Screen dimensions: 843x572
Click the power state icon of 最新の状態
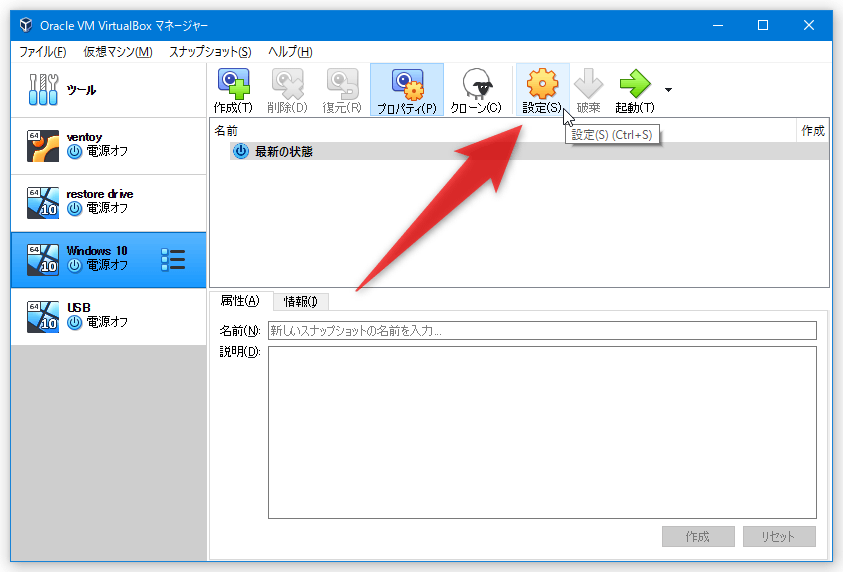pos(241,151)
